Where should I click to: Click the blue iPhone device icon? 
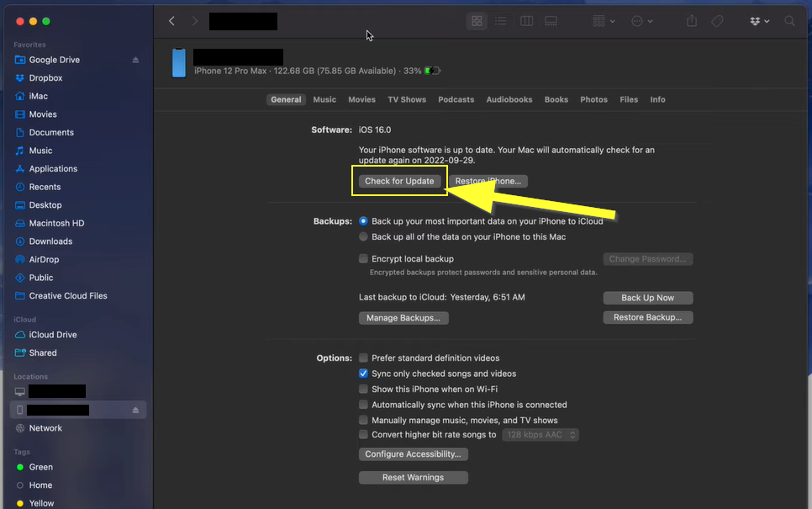pyautogui.click(x=179, y=63)
